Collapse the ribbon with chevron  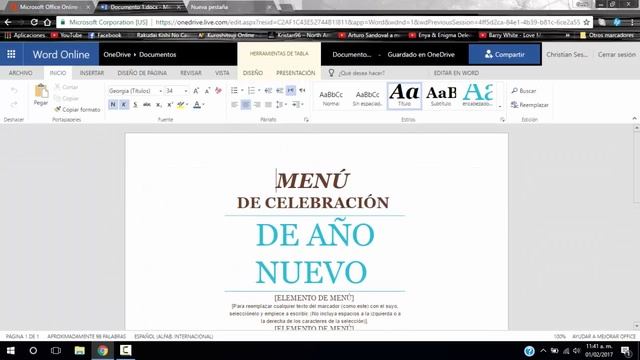[634, 118]
